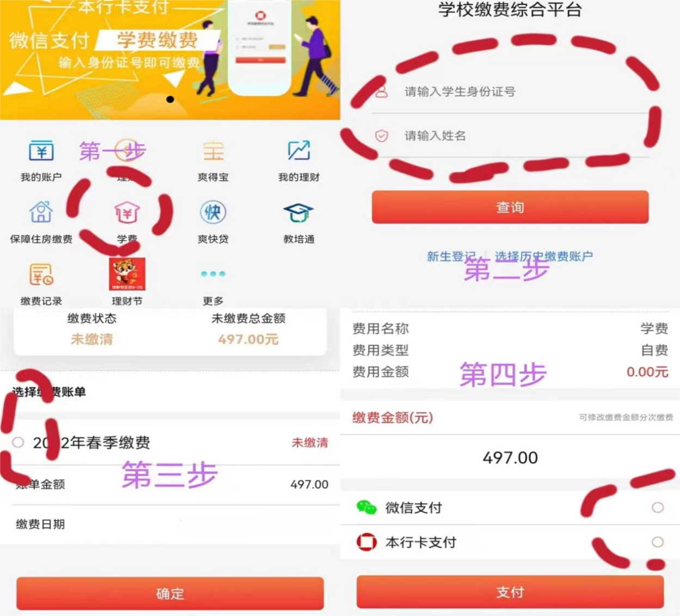Choose 微信支付 radio option
The width and height of the screenshot is (680, 616).
658,508
